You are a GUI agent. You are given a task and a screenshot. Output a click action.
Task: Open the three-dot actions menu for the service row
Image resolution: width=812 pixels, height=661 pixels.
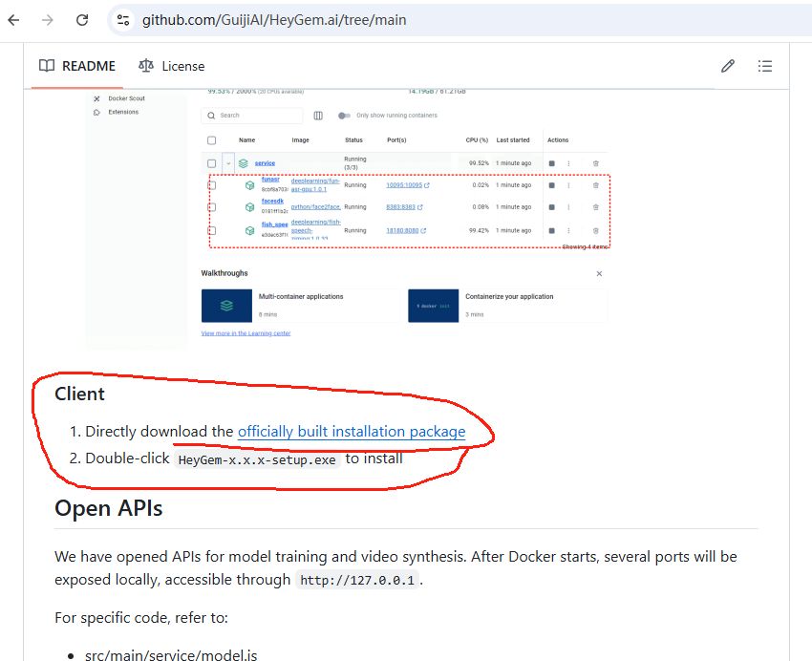click(568, 163)
